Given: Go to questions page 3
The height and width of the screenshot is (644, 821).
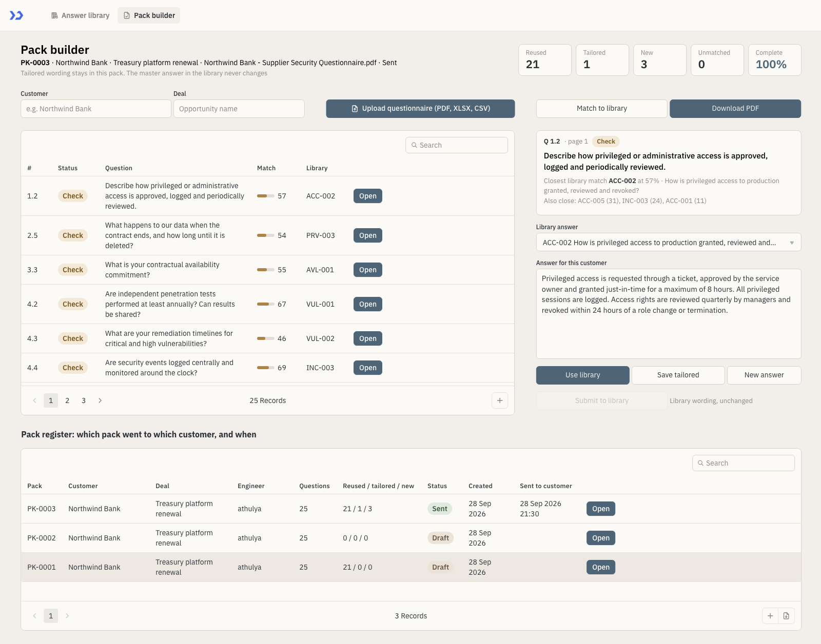Looking at the screenshot, I should tap(84, 400).
